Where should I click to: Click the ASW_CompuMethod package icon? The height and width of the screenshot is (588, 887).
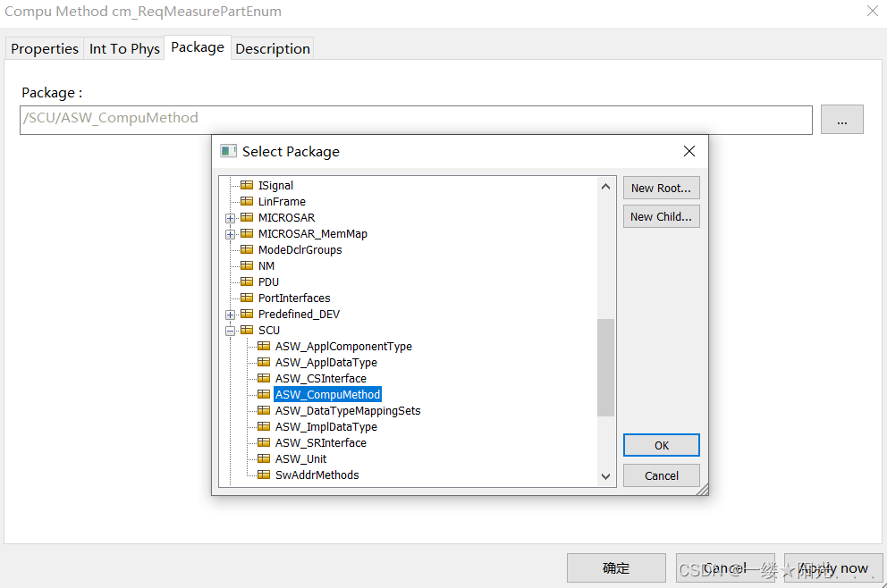tap(264, 394)
